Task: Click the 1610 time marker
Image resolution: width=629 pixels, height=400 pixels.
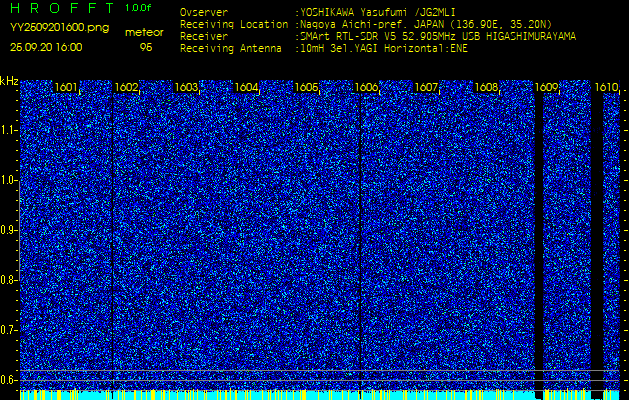Action: 606,87
